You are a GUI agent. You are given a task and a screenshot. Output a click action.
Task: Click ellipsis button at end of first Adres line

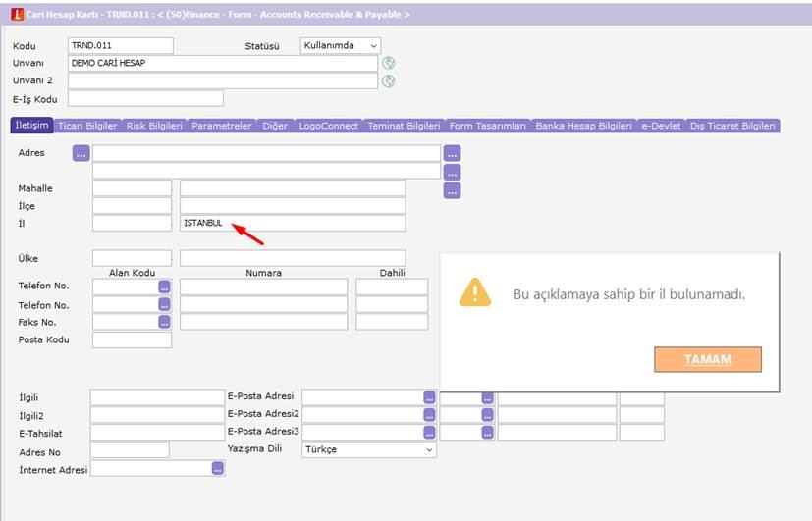(x=452, y=153)
